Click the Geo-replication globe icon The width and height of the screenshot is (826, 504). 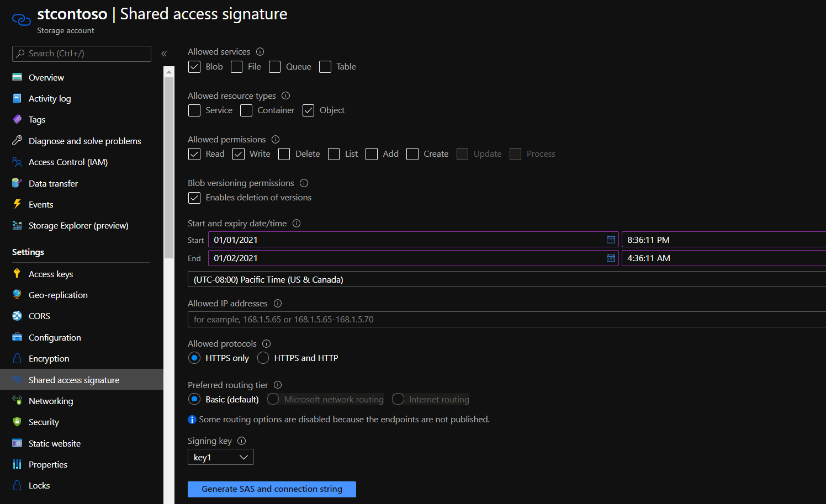click(x=17, y=295)
